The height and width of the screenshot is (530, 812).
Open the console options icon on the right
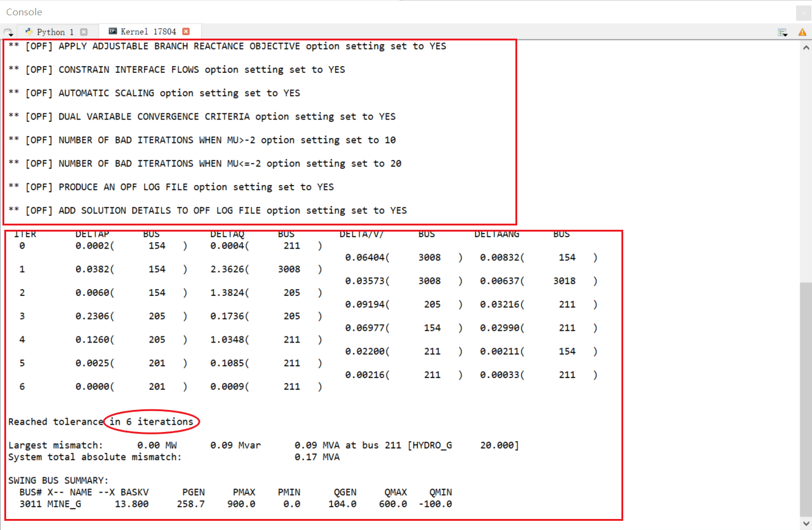(x=782, y=32)
